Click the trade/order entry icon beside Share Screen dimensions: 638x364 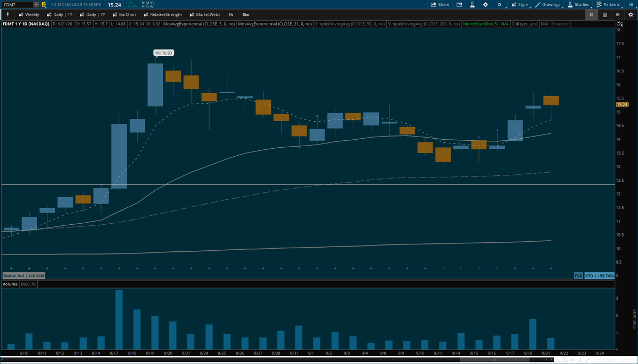459,4
